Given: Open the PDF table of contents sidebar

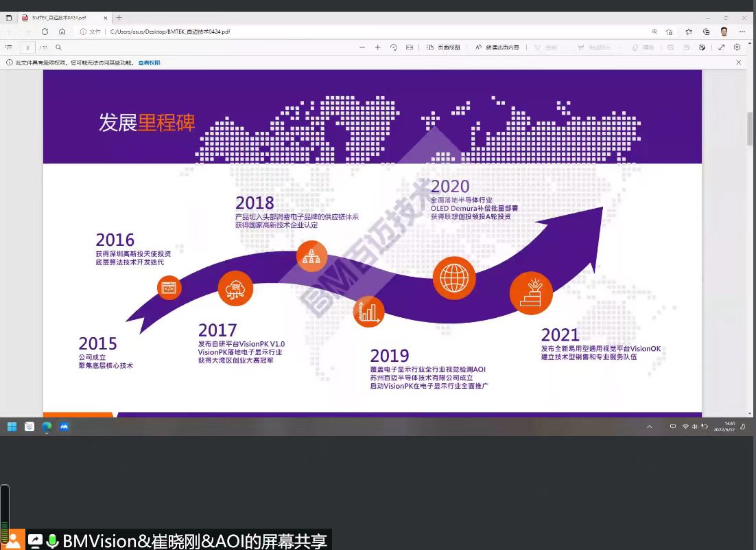Looking at the screenshot, I should [x=9, y=47].
